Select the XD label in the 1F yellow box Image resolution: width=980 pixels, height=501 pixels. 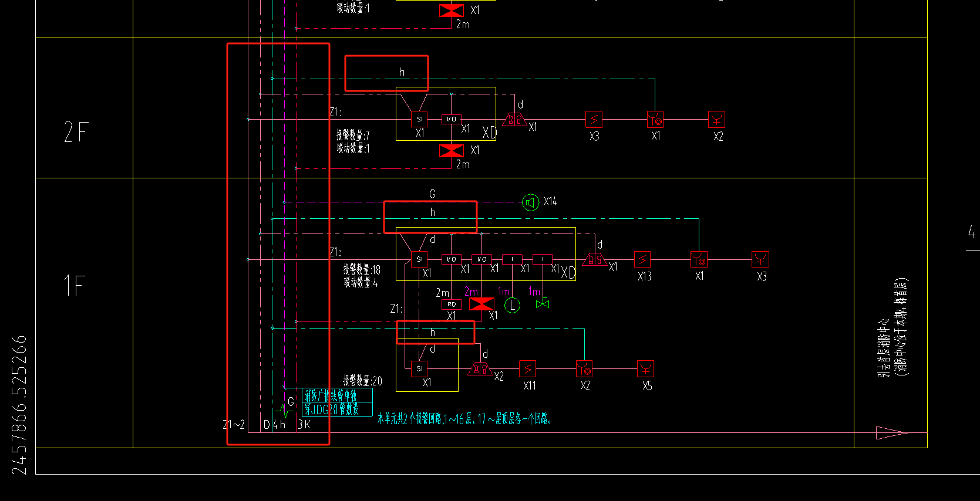pyautogui.click(x=568, y=273)
